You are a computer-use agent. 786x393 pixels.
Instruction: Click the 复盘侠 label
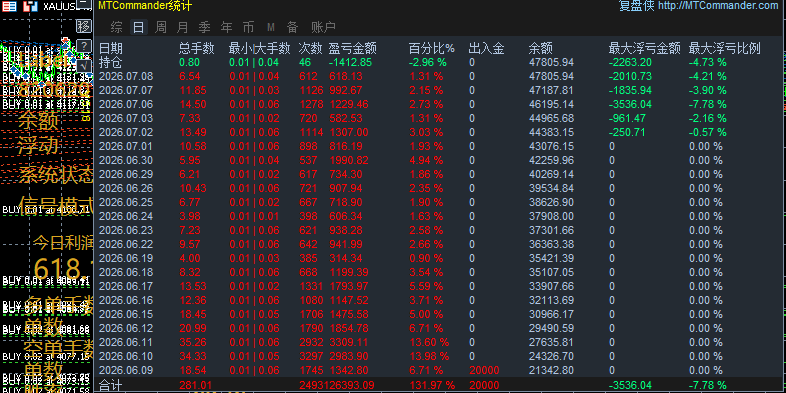tap(637, 6)
